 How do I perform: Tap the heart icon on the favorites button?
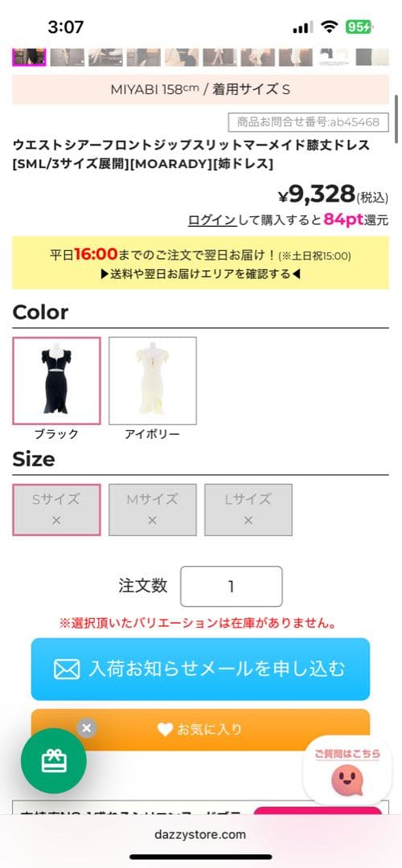click(x=165, y=729)
